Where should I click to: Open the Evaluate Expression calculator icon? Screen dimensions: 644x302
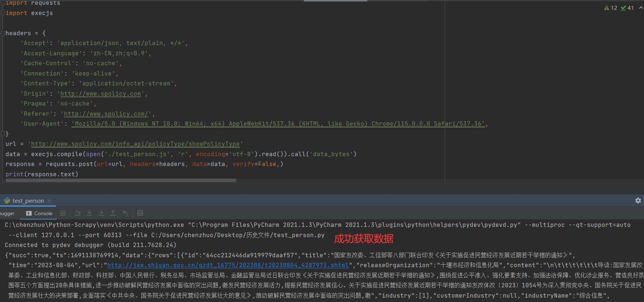pos(140,213)
